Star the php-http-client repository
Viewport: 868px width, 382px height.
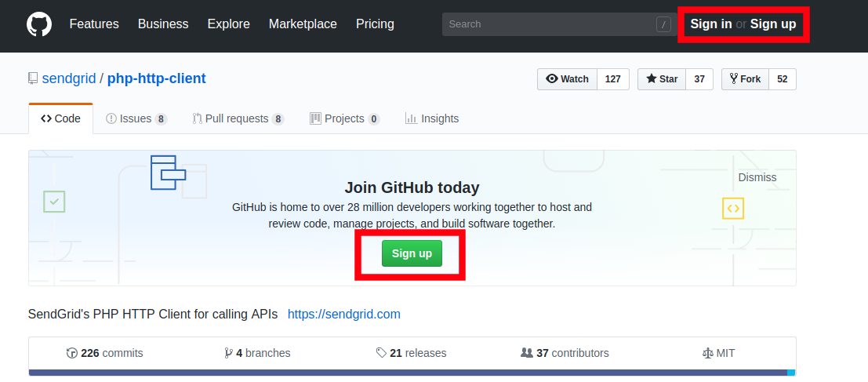[662, 79]
